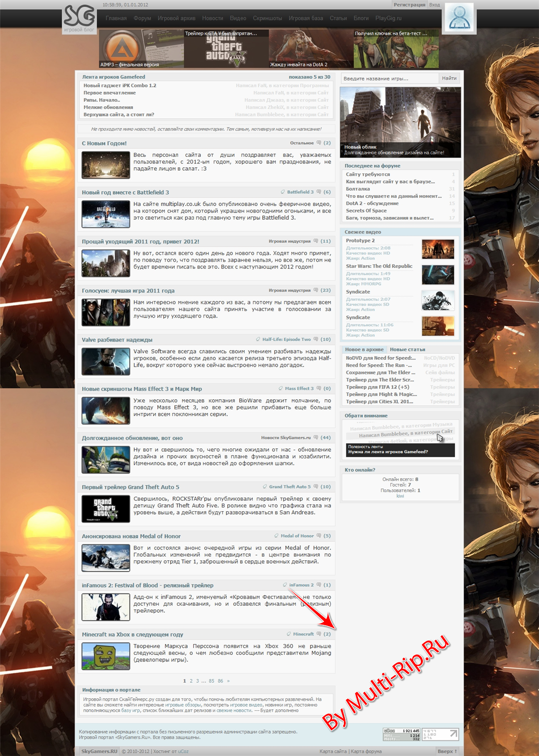
Task: Visit PlayGig.ru from the navigation bar
Action: [388, 18]
